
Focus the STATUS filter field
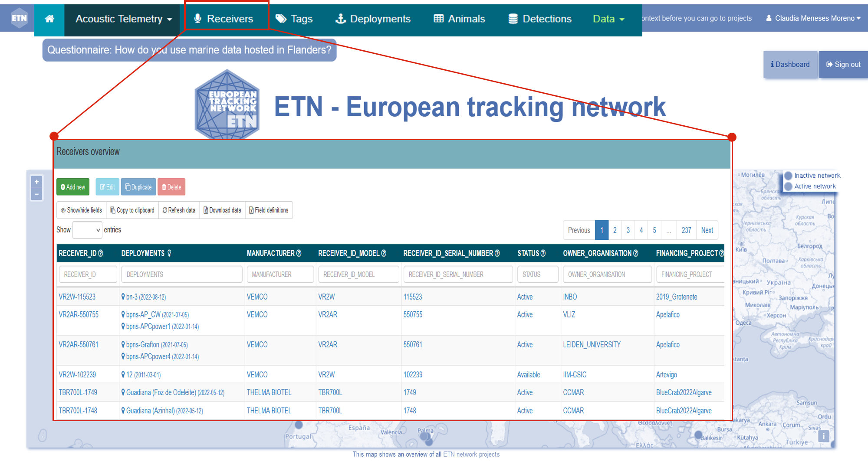click(538, 274)
